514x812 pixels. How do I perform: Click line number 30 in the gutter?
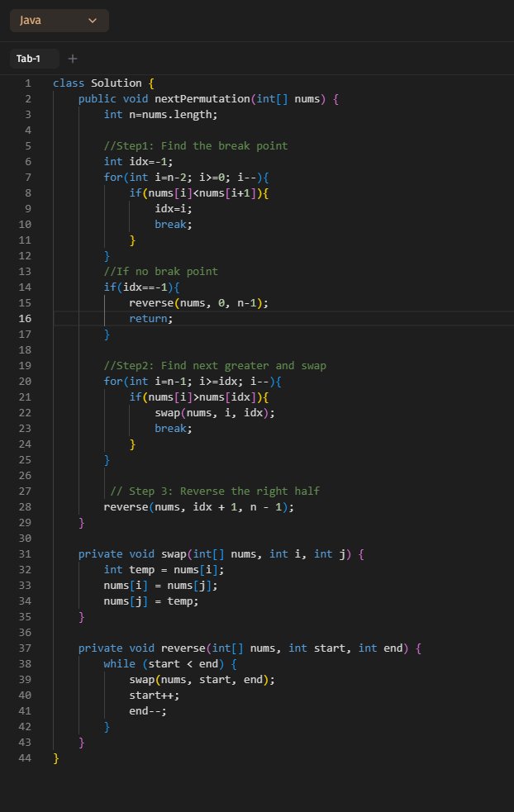pyautogui.click(x=25, y=538)
